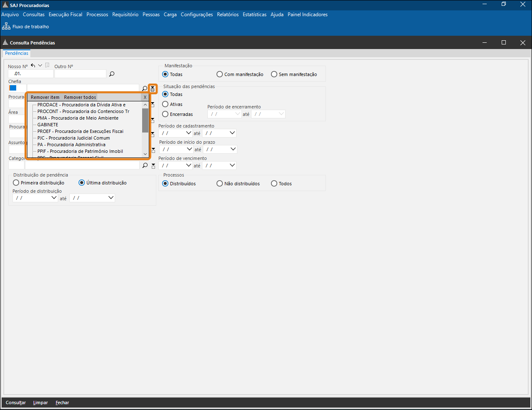The width and height of the screenshot is (532, 410).
Task: Click the scroll down arrow in Chefia list
Action: click(x=145, y=154)
